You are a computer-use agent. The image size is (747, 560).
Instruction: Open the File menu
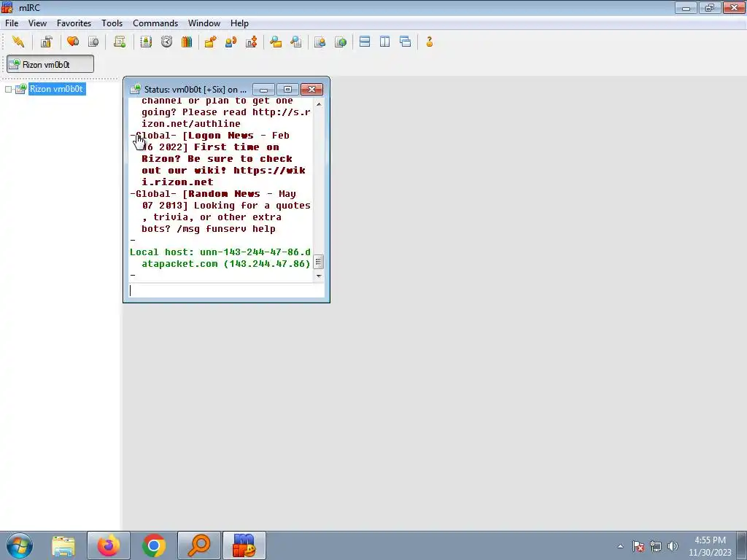click(12, 23)
